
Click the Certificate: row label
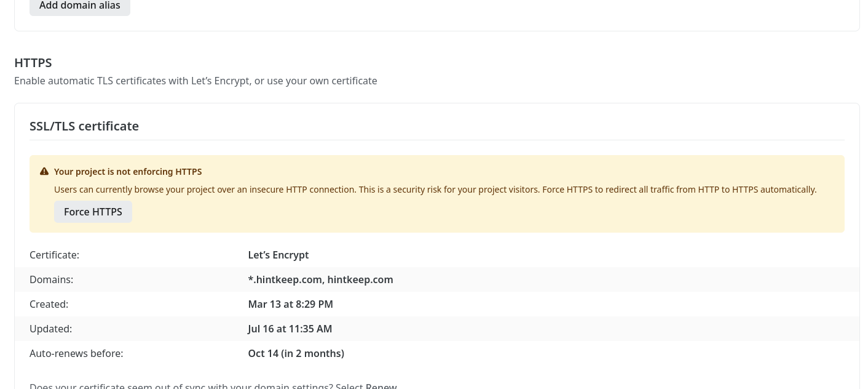tap(54, 255)
